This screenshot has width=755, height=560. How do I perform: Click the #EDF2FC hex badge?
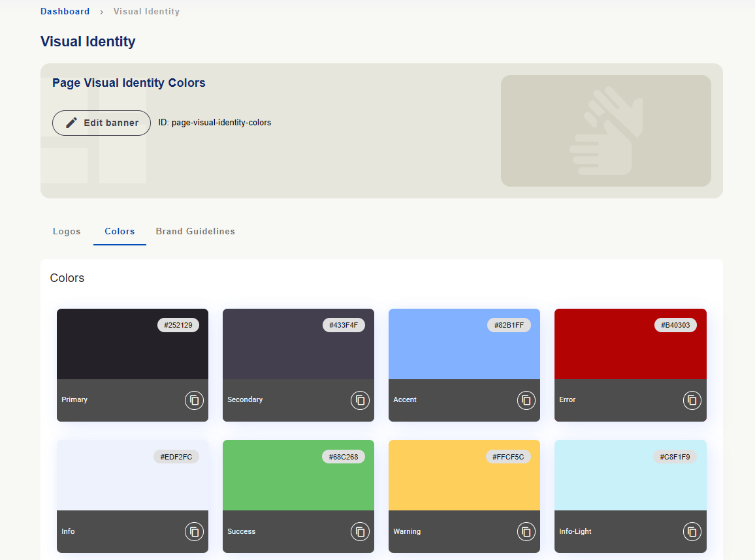pyautogui.click(x=176, y=457)
